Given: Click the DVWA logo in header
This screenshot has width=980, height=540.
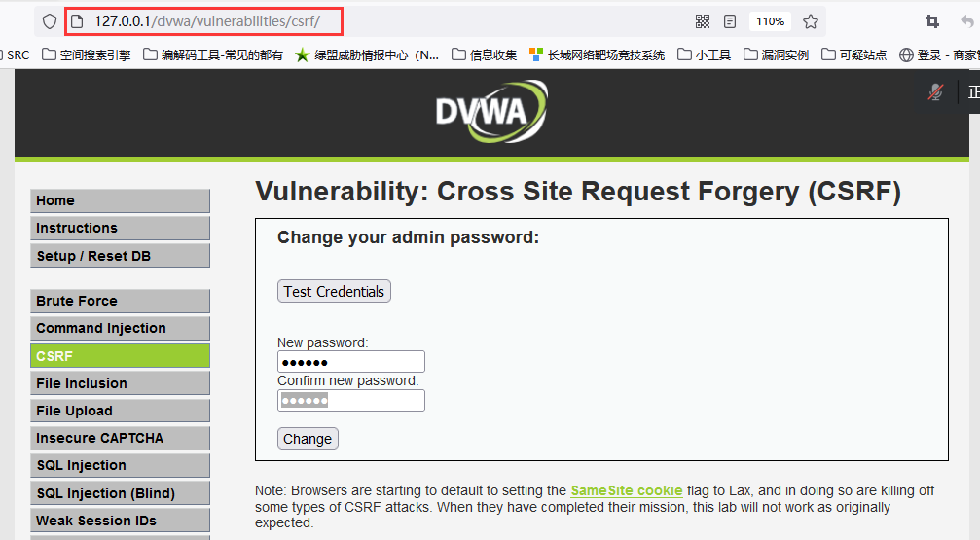Looking at the screenshot, I should 491,111.
